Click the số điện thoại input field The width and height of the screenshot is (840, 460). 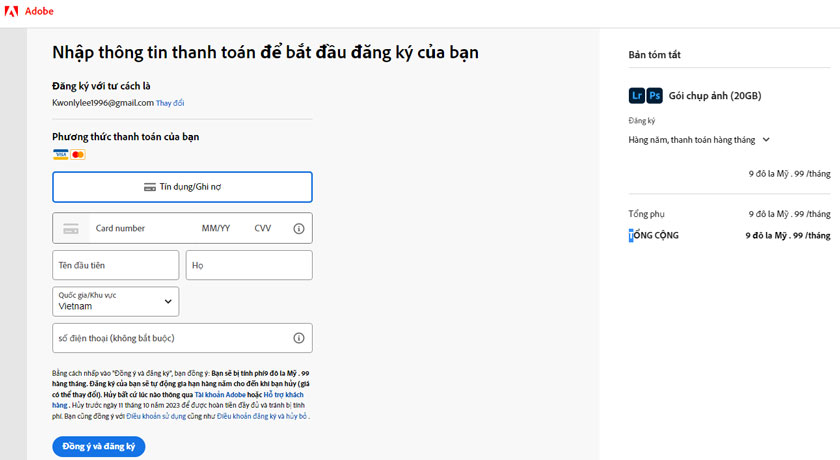(x=182, y=338)
